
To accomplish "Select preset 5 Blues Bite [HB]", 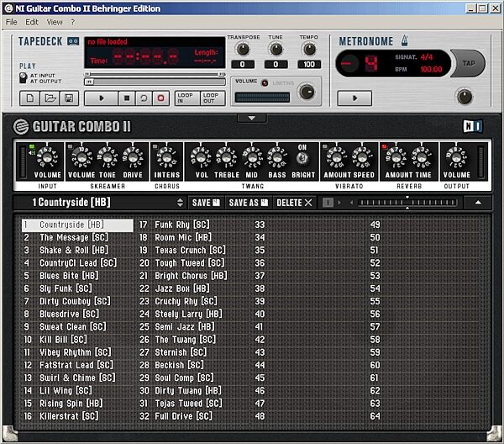I will click(77, 276).
